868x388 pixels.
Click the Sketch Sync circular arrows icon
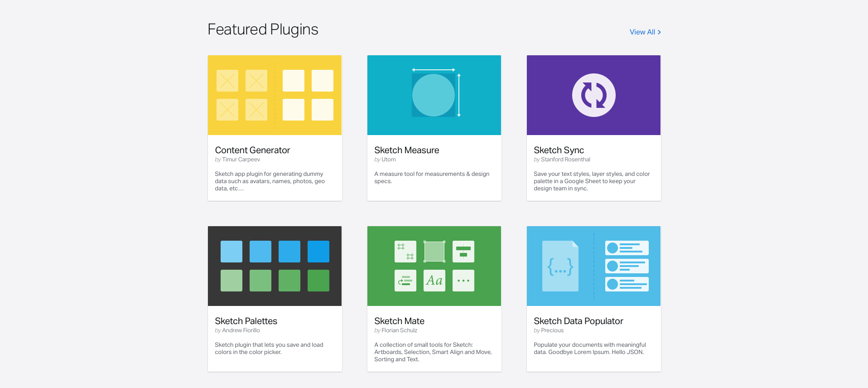pyautogui.click(x=593, y=95)
